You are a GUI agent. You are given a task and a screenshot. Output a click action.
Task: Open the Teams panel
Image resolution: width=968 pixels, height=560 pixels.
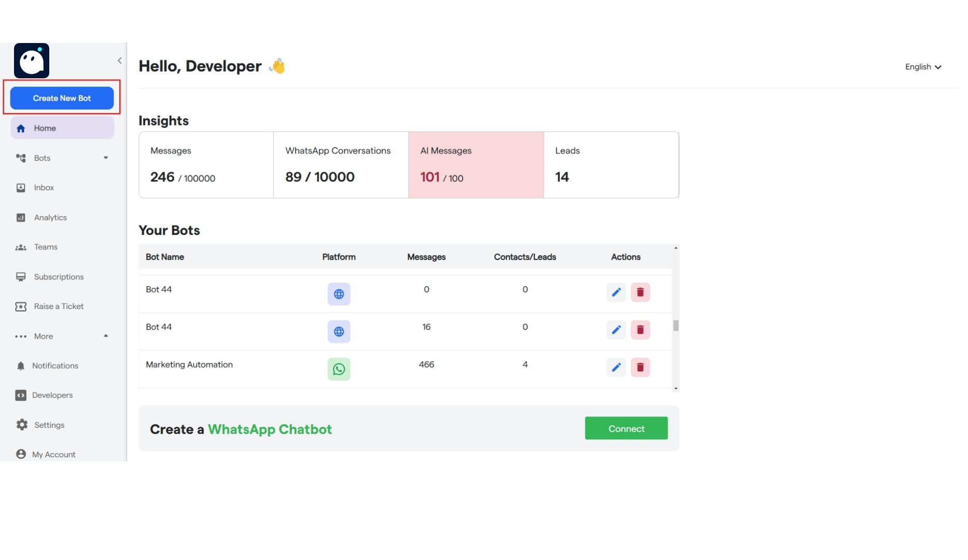click(x=46, y=247)
